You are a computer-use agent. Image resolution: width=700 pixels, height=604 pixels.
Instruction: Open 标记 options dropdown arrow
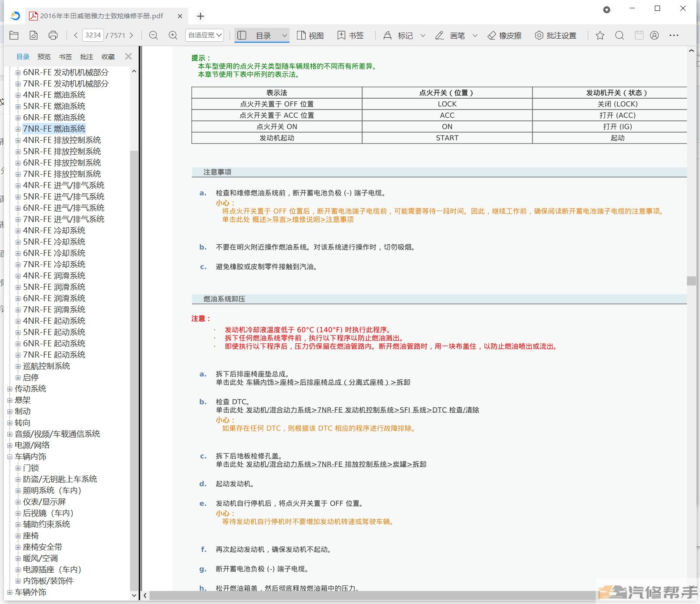pyautogui.click(x=423, y=36)
